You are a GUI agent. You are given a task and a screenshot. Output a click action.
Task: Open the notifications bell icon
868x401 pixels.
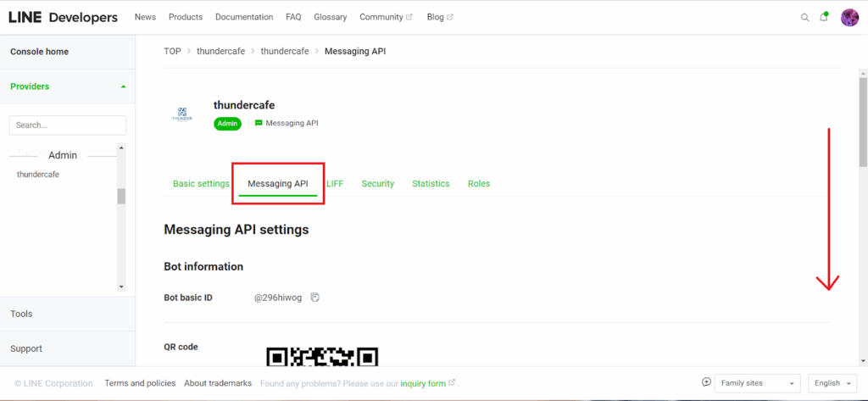[823, 17]
